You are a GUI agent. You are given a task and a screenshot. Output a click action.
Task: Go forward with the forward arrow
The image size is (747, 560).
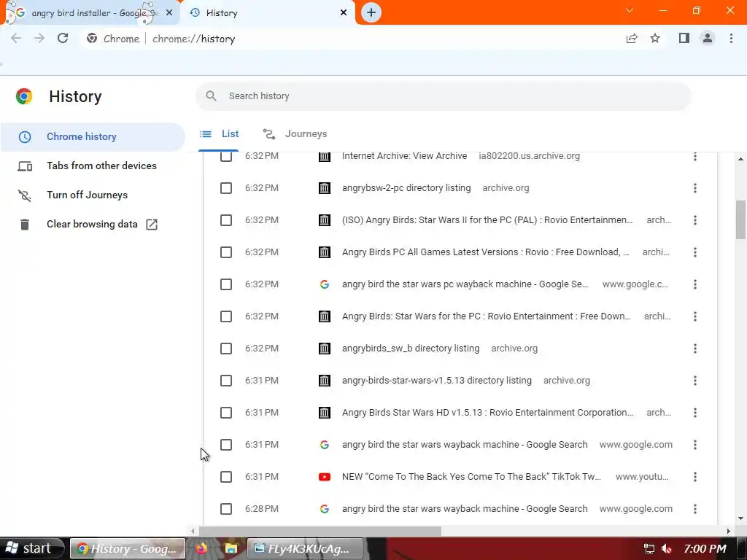click(39, 38)
